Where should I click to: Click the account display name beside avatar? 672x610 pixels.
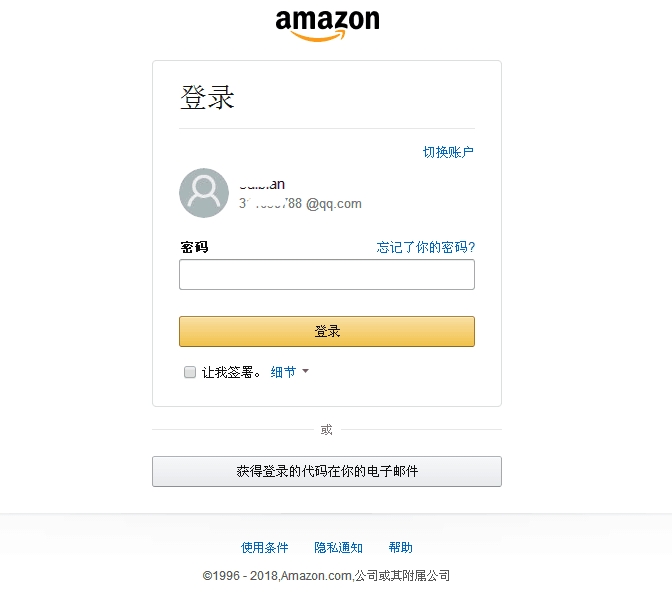[262, 184]
